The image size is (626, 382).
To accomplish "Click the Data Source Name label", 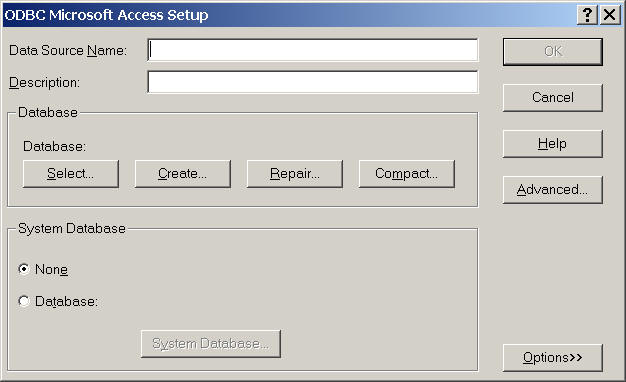I will click(x=68, y=50).
